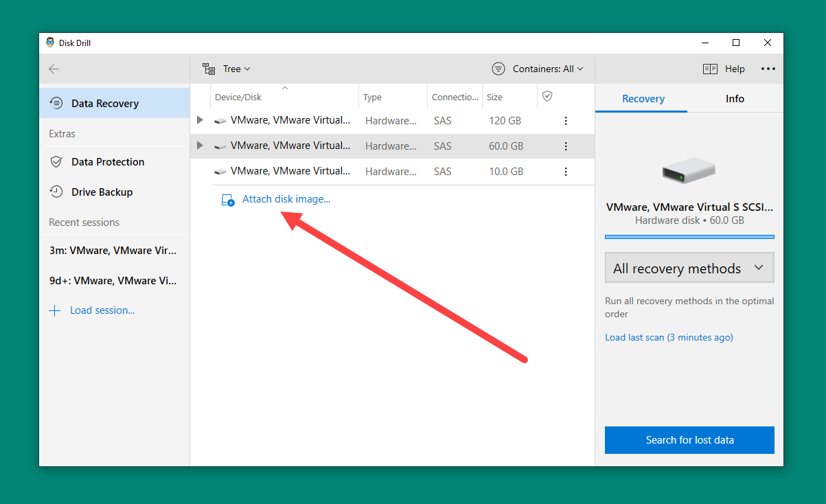The image size is (826, 504).
Task: Open options menu for 10.0 GB disk
Action: coord(566,172)
